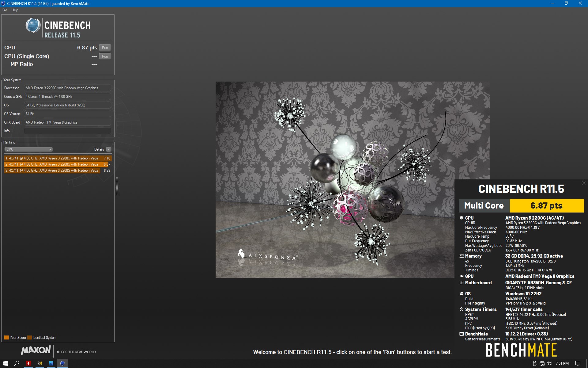Click the BENCHMATE logo at bottom right
This screenshot has width=588, height=368.
point(521,350)
